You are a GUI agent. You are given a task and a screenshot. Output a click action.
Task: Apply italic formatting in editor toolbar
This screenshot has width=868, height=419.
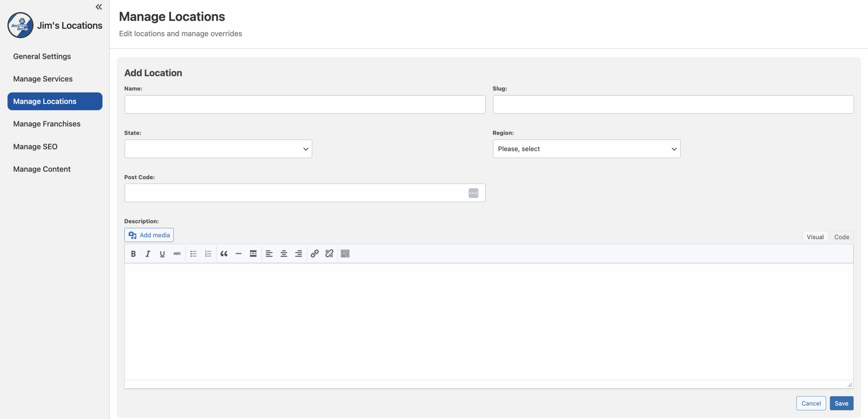[x=148, y=254]
